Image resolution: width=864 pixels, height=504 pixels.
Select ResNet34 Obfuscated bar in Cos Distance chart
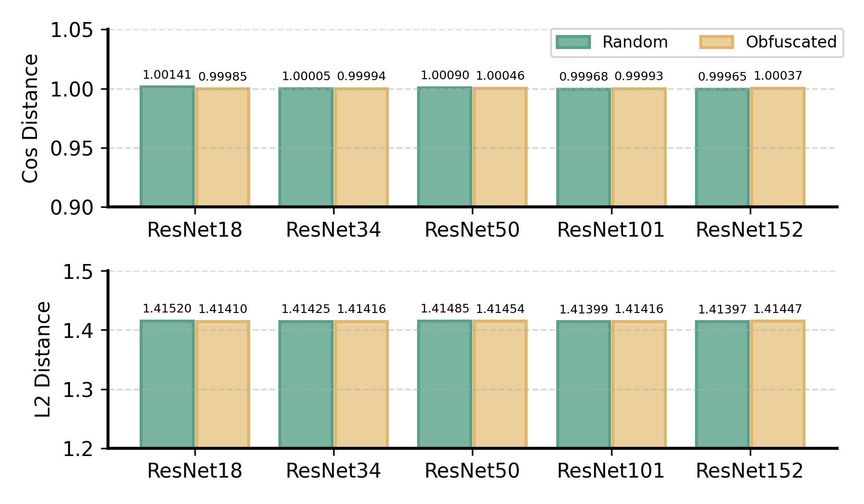pyautogui.click(x=361, y=147)
